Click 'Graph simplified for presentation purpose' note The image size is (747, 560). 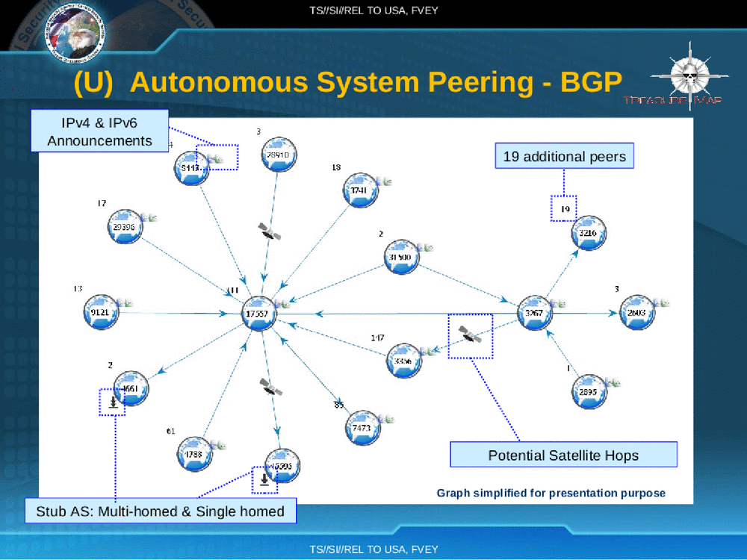click(551, 493)
